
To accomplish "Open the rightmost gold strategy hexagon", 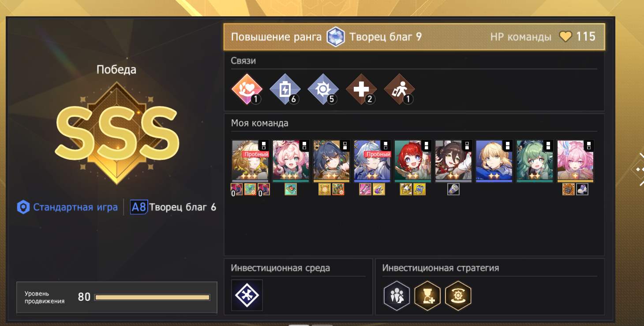I will pyautogui.click(x=458, y=295).
